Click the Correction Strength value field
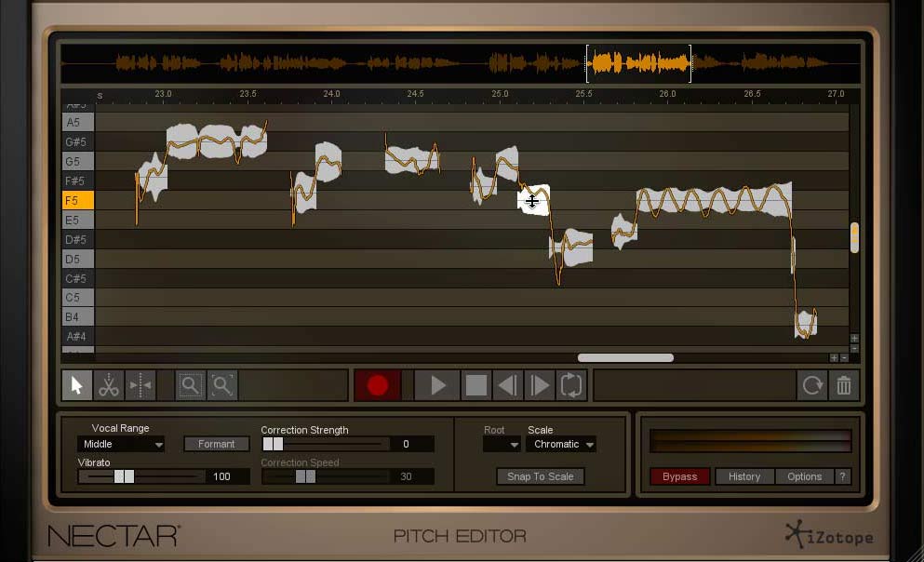Screen dimensions: 924x562 [412, 444]
